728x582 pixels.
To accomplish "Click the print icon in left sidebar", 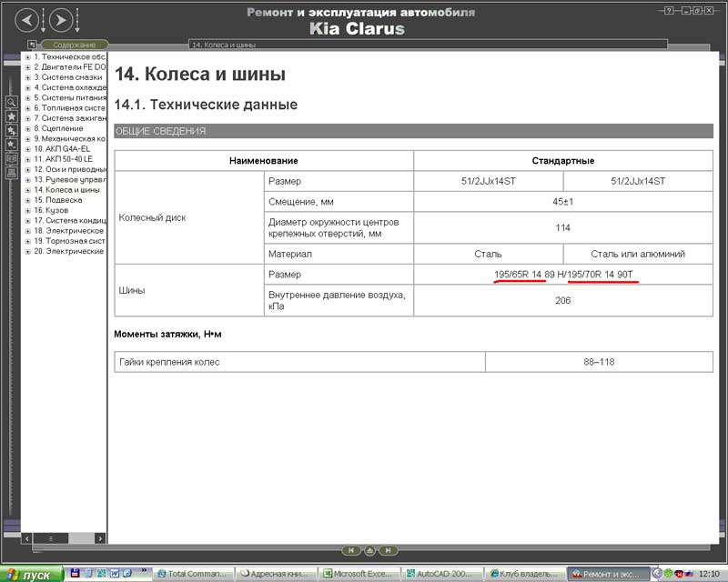I will pyautogui.click(x=12, y=172).
